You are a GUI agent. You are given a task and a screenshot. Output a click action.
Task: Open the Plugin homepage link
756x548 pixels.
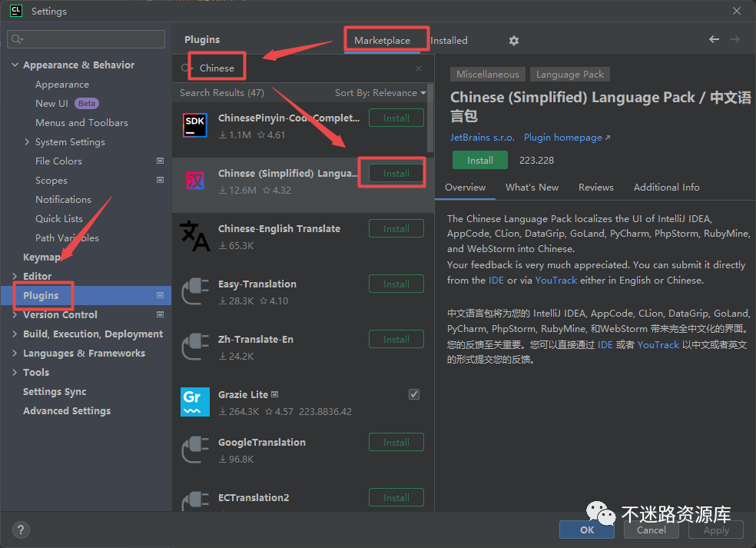(566, 138)
